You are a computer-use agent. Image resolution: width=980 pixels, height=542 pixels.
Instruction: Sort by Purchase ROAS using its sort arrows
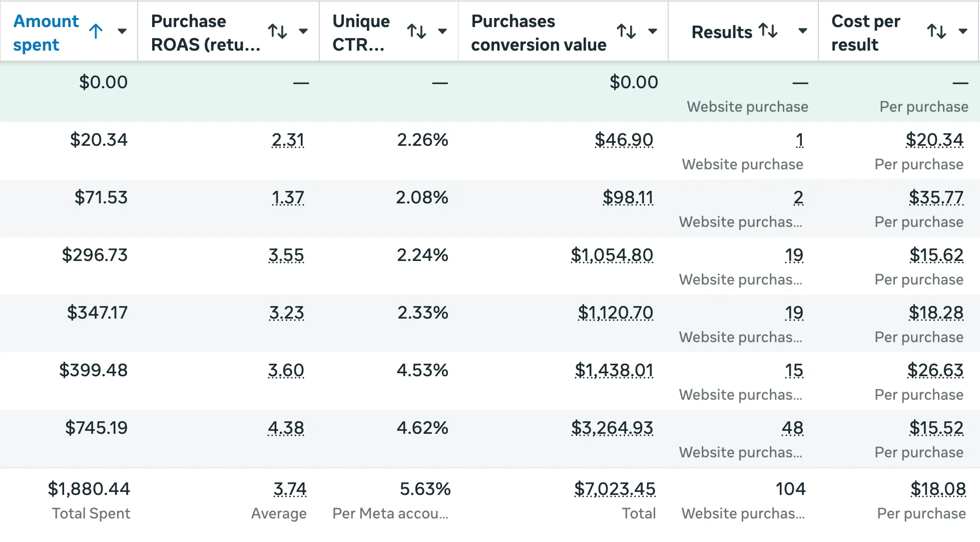point(277,32)
